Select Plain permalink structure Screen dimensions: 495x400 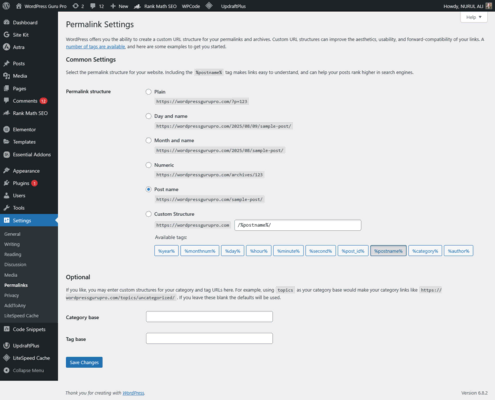coord(148,92)
